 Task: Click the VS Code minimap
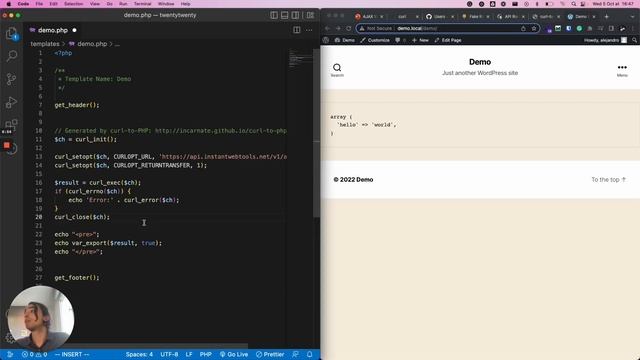tap(300, 59)
